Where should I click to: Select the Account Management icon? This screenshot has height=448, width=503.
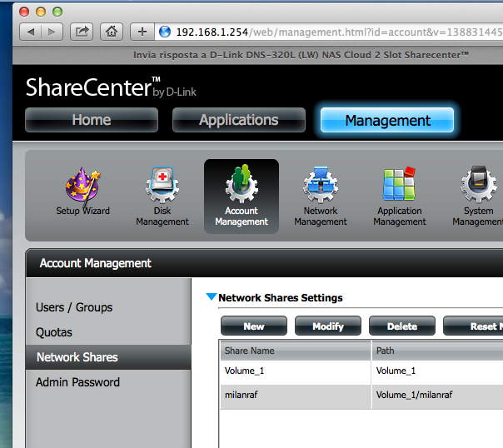[242, 196]
